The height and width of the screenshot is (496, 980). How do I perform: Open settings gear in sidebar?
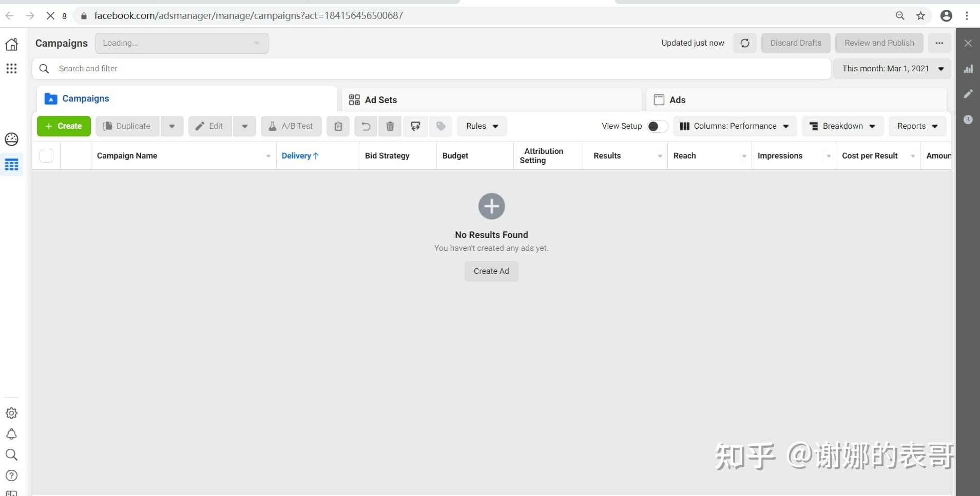coord(11,413)
